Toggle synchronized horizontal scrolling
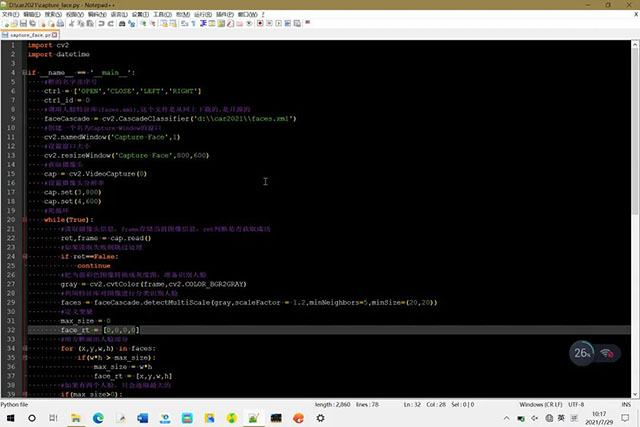 pyautogui.click(x=173, y=24)
